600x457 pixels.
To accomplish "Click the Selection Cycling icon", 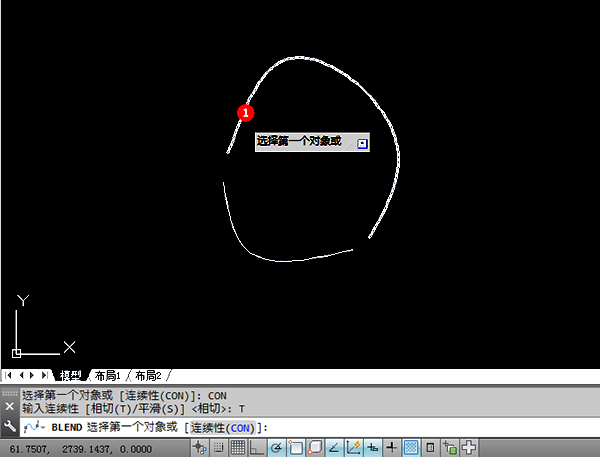I will click(450, 447).
